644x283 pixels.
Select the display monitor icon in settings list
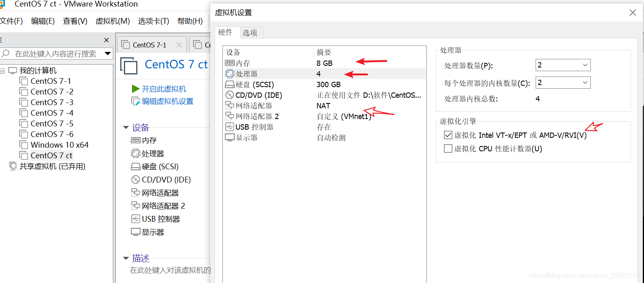229,137
